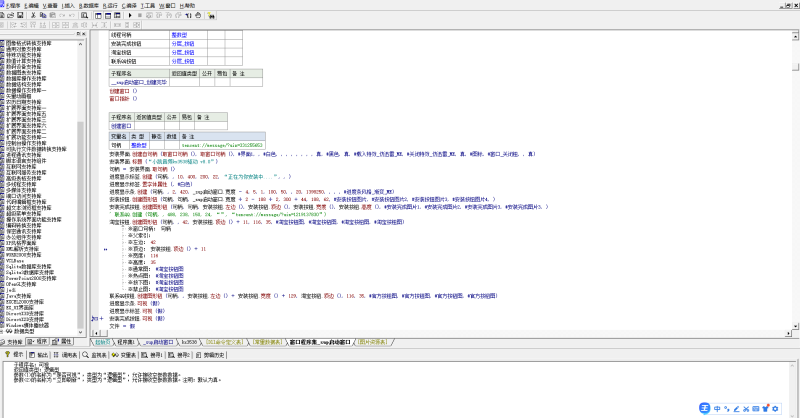This screenshot has width=800, height=418.
Task: Select the 提示 output tab
Action: 15,355
